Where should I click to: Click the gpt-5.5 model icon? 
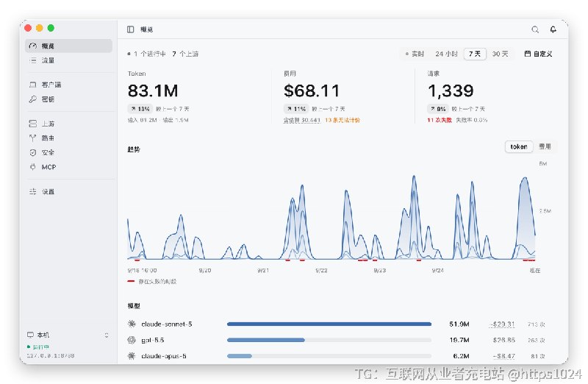click(x=132, y=340)
